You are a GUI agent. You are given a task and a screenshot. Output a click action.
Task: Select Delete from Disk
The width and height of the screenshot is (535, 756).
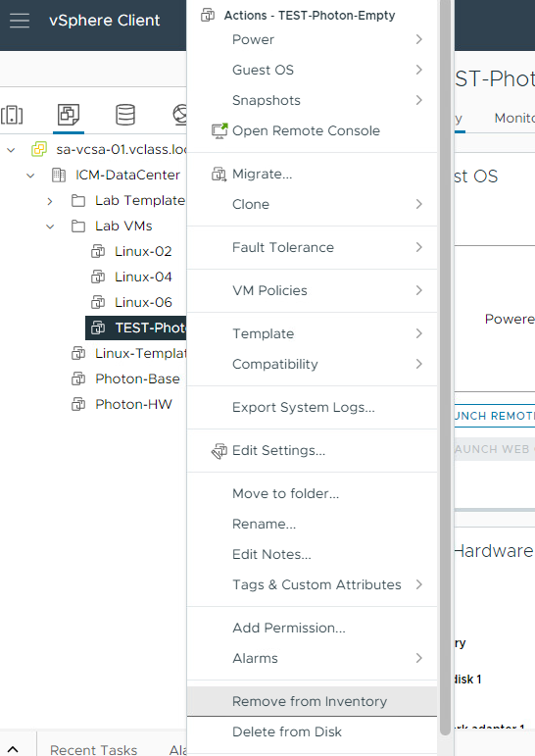click(312, 731)
